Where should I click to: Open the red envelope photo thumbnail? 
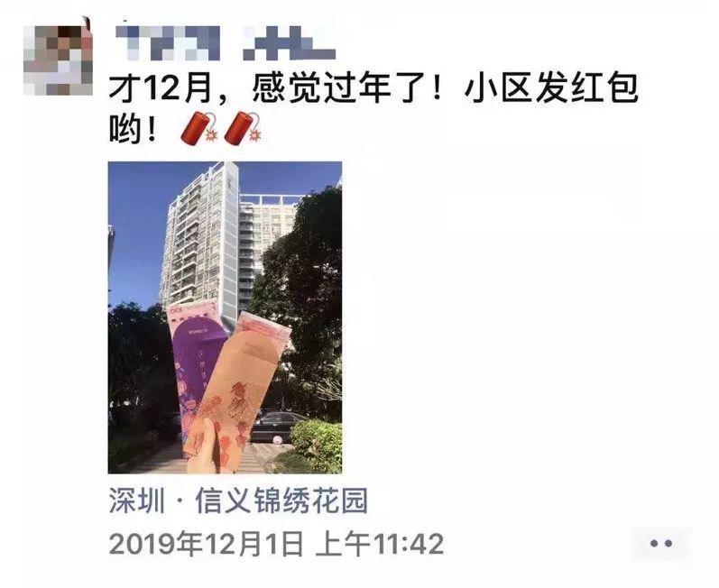tap(226, 317)
